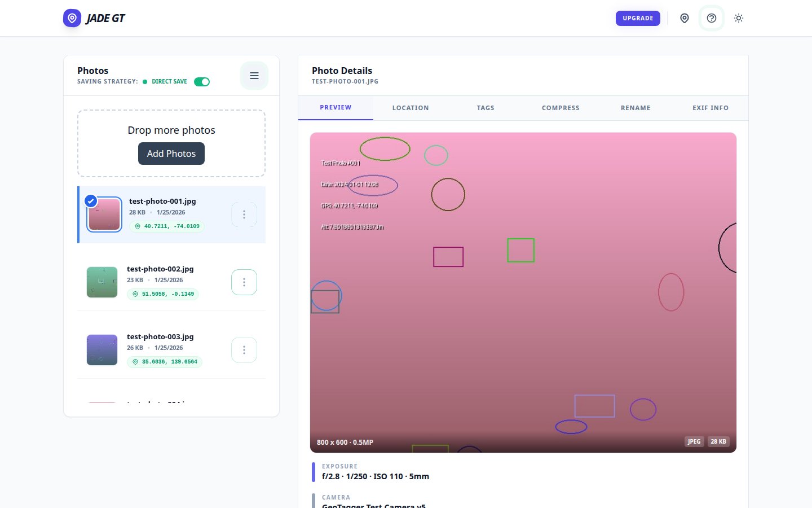Click GPS pin icon on test-photo-001.jpg
The image size is (812, 508).
pyautogui.click(x=138, y=226)
